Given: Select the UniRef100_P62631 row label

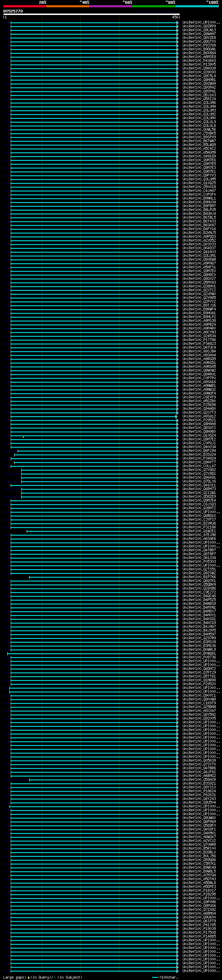Looking at the screenshot, I should (x=199, y=795).
